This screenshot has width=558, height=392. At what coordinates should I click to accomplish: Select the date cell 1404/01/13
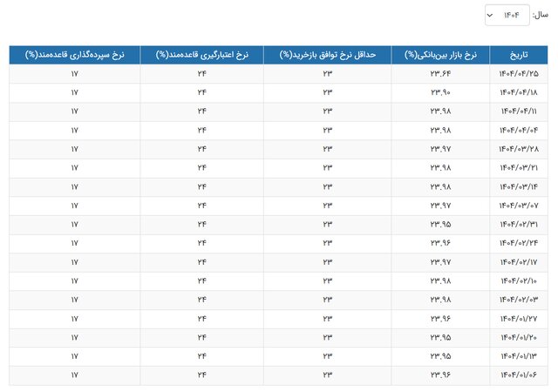tap(519, 355)
